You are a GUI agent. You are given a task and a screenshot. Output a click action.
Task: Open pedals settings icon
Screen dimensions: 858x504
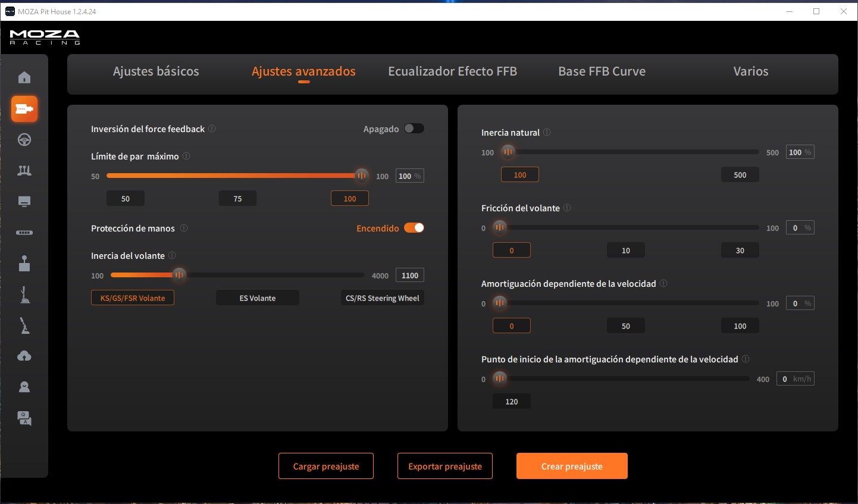click(24, 171)
